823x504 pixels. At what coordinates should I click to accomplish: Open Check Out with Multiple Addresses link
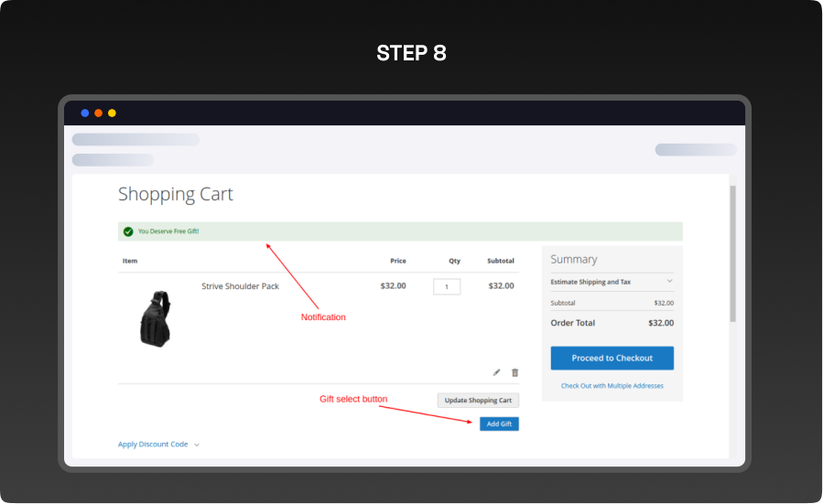[x=612, y=386]
